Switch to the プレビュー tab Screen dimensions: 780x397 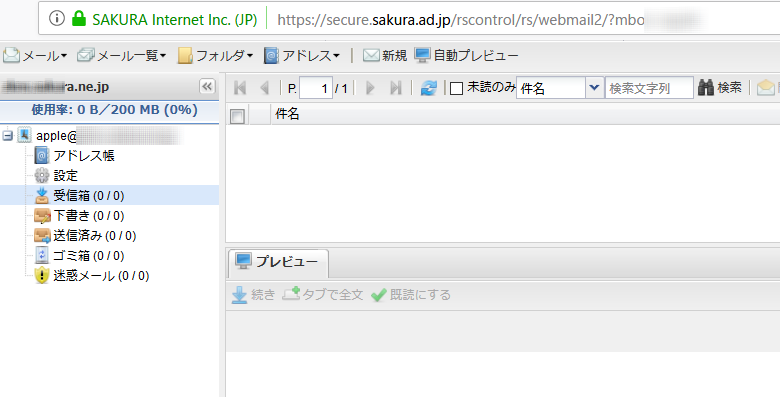tap(278, 262)
